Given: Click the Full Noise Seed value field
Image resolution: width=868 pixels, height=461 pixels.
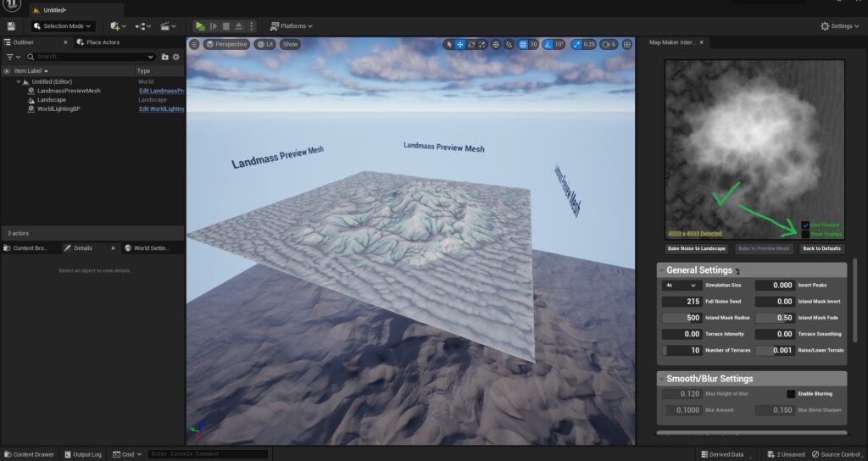Looking at the screenshot, I should 682,302.
